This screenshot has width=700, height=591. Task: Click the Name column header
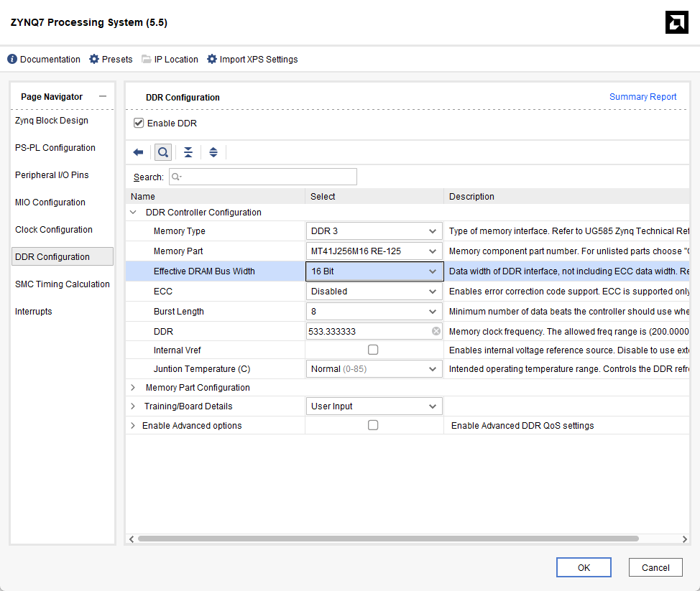(x=215, y=196)
